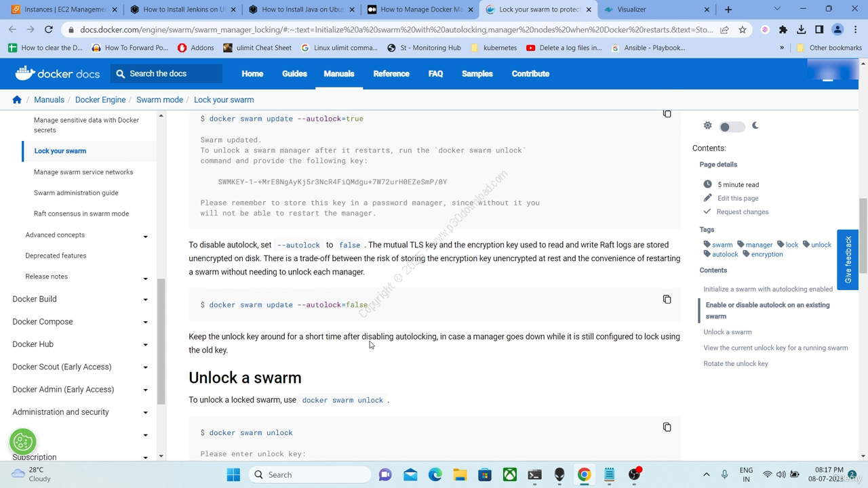Expand Docker Scout (Early Access) section

tap(145, 367)
